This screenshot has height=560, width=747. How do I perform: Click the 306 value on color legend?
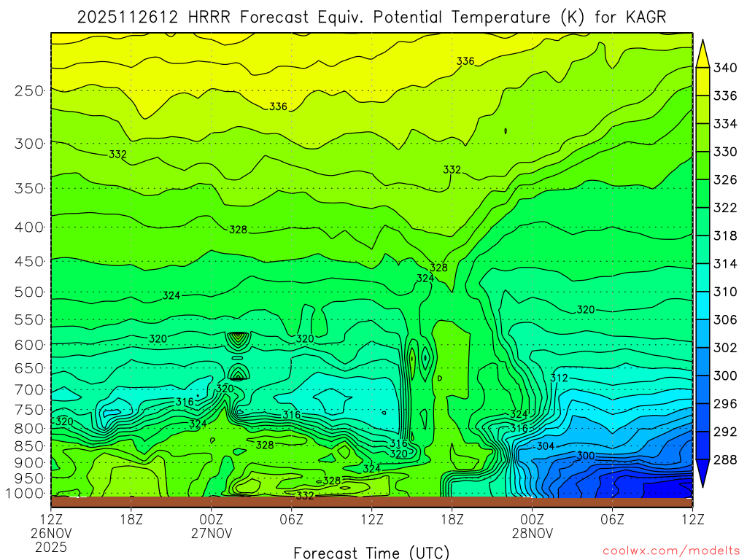pos(725,320)
